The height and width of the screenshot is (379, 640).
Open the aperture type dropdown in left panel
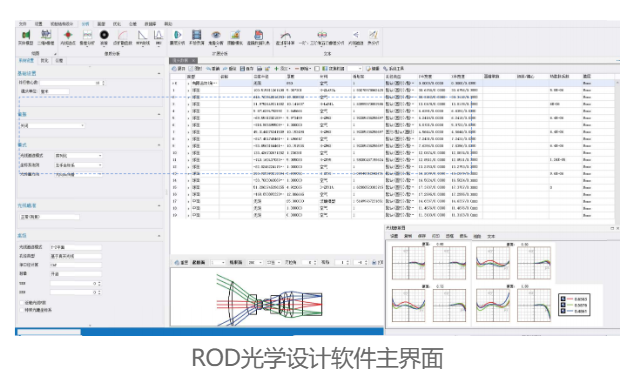click(x=52, y=126)
